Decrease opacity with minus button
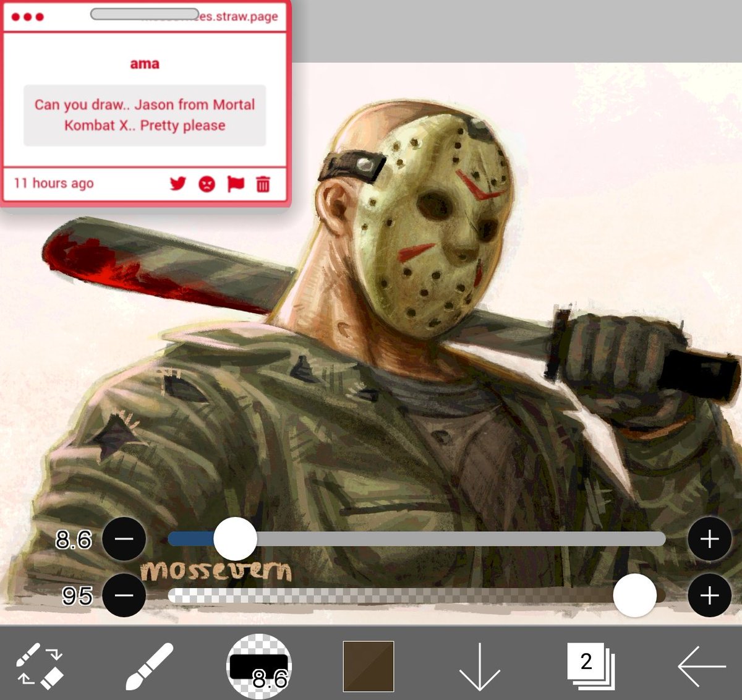742x700 pixels. pyautogui.click(x=124, y=595)
